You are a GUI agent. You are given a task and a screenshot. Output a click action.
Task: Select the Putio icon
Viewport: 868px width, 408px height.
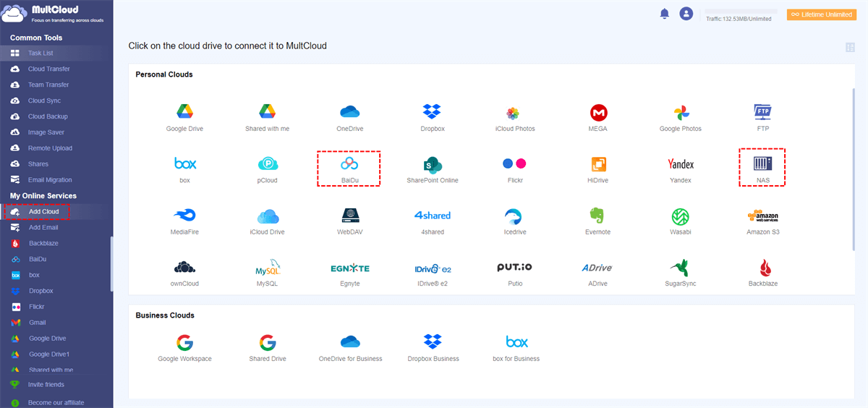(515, 267)
